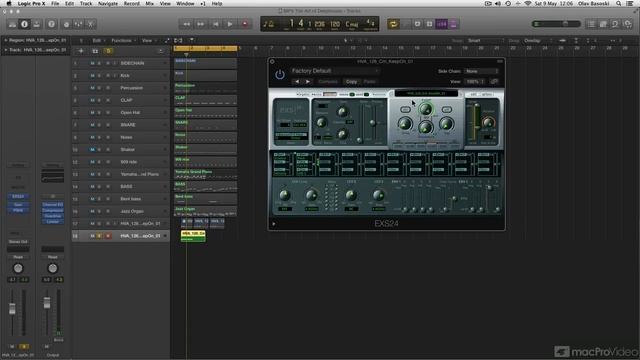640x360 pixels.
Task: Click the Fast Forward transport button
Action: pyautogui.click(x=200, y=24)
